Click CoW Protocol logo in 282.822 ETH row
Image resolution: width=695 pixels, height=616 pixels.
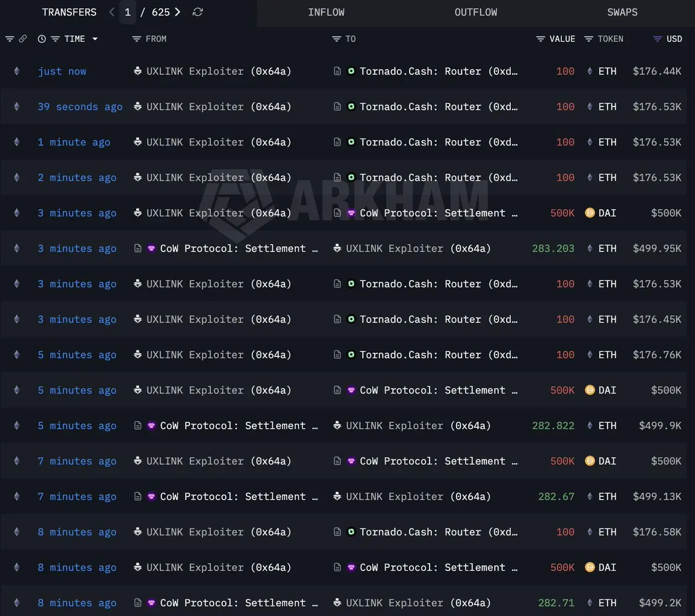pos(151,425)
